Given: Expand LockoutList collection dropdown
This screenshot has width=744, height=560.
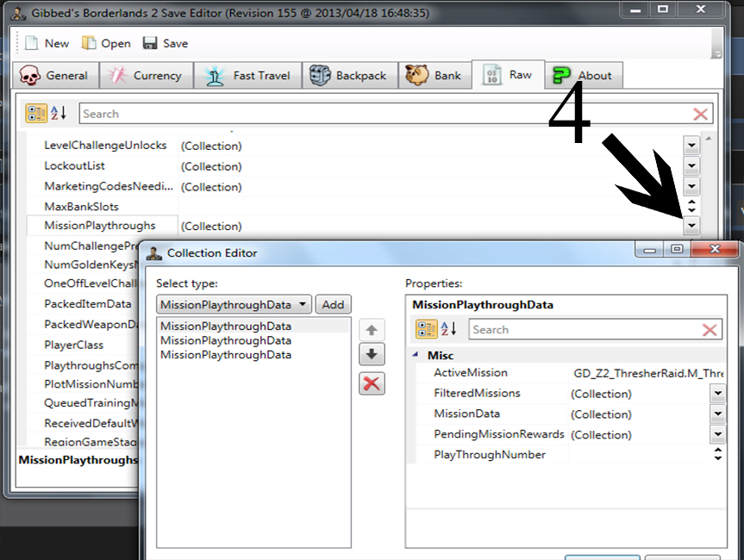Looking at the screenshot, I should pos(691,166).
